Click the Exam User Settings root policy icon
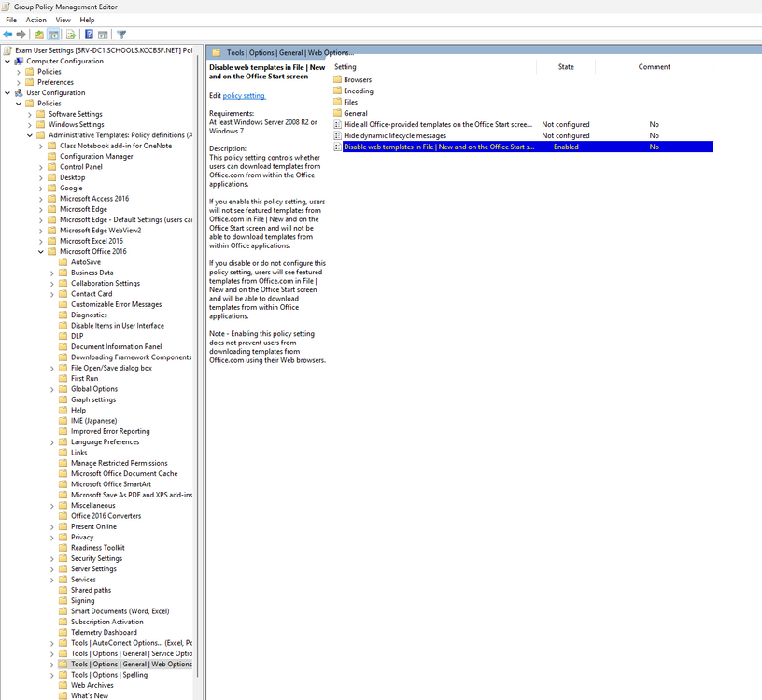This screenshot has width=762, height=700. tap(7, 50)
